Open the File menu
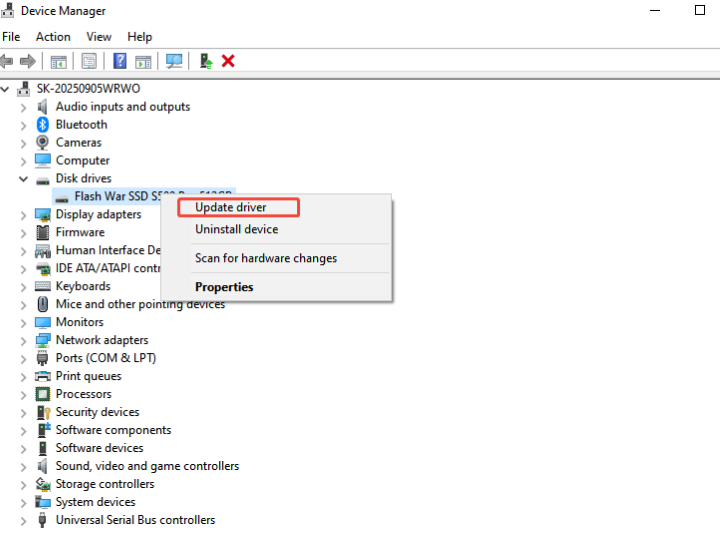 [x=11, y=37]
